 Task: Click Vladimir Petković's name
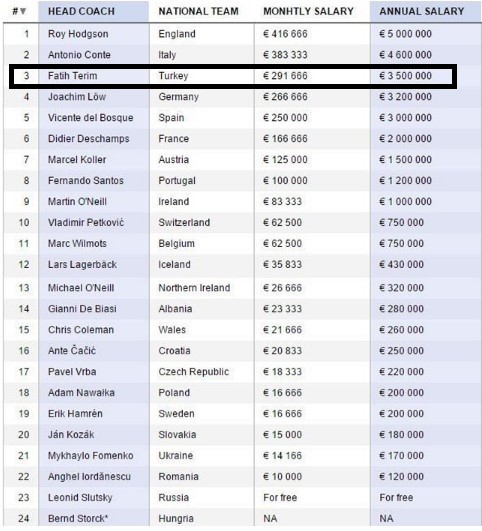(86, 223)
